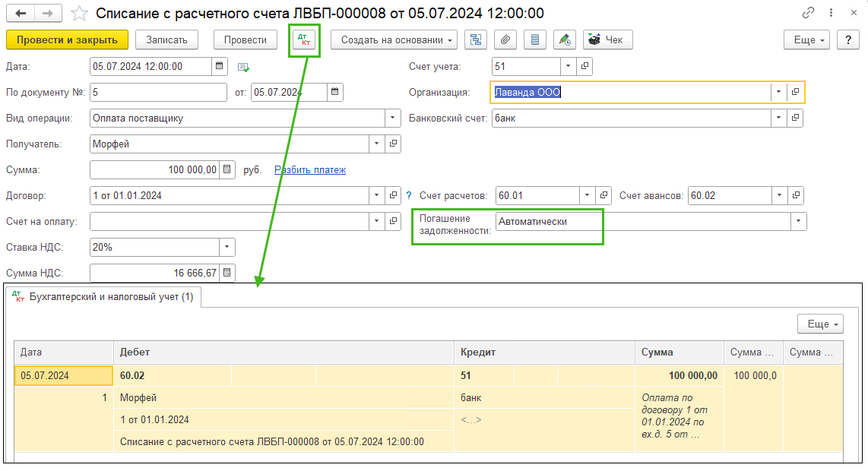This screenshot has width=868, height=471.
Task: Select the Дата cell 05.07.2024 in table
Action: pos(64,375)
